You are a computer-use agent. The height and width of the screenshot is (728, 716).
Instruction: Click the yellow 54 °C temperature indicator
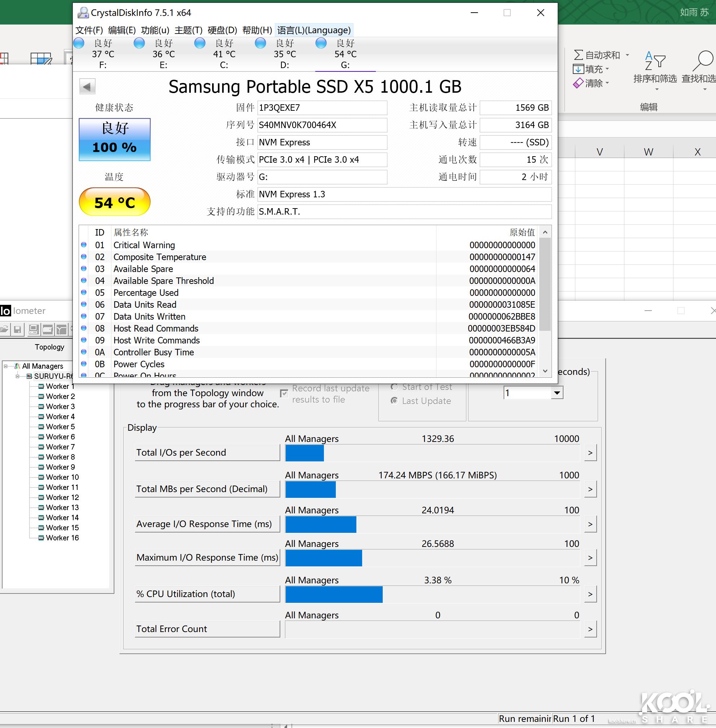tap(114, 202)
